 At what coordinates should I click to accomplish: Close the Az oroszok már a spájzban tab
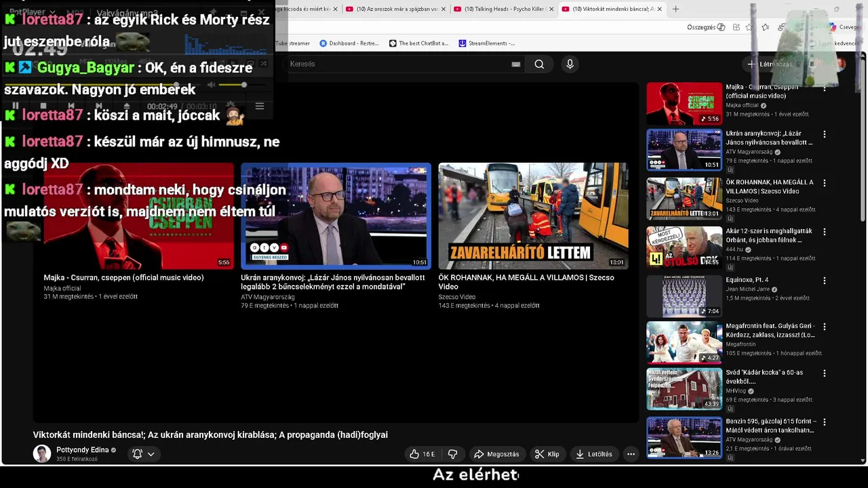click(443, 9)
